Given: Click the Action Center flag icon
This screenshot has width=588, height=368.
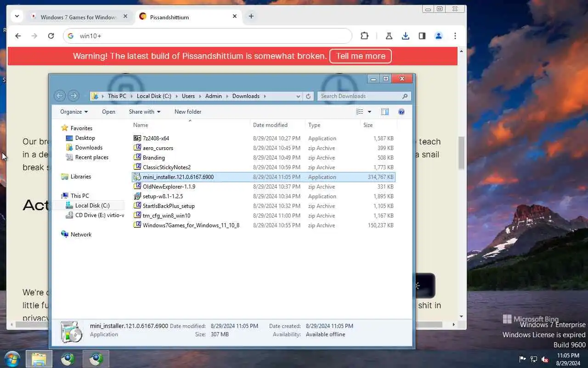Looking at the screenshot, I should coord(523,359).
